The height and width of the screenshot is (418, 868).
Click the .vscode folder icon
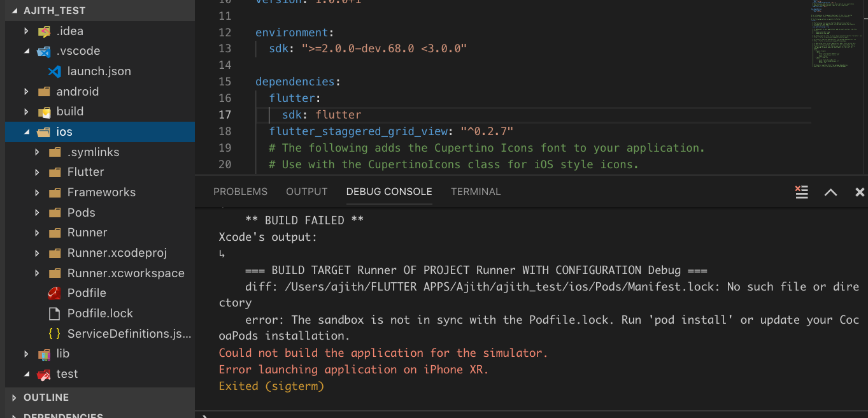point(44,51)
